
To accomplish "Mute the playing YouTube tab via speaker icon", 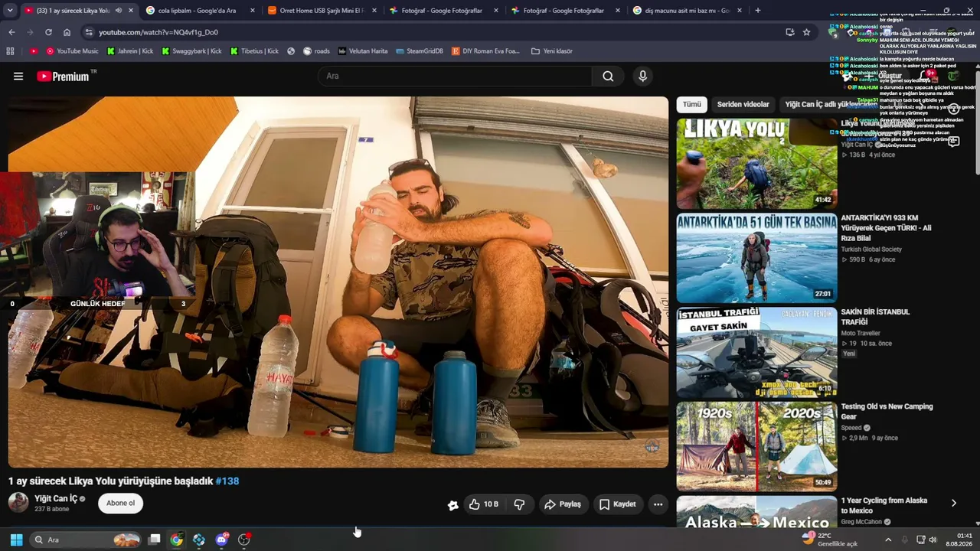I will pos(118,11).
